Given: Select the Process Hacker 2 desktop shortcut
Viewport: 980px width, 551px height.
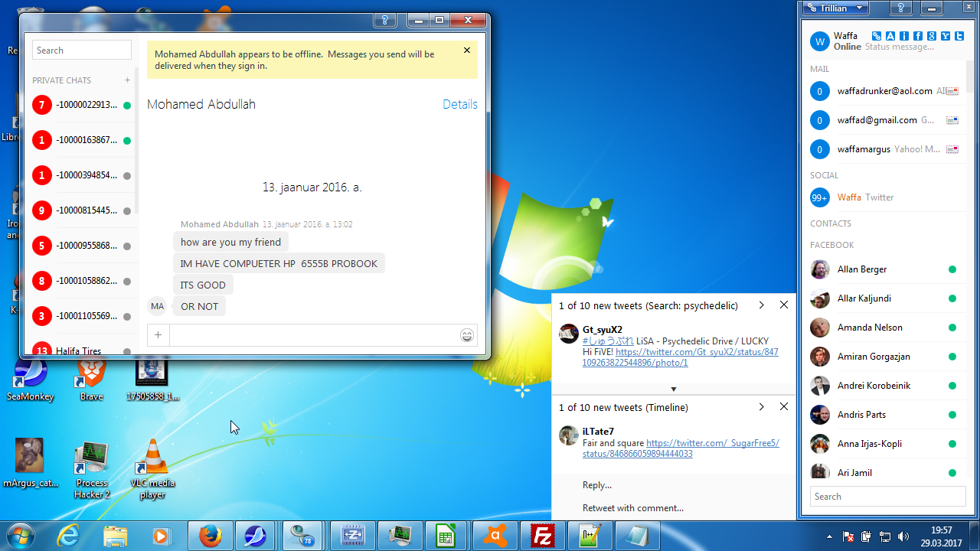Looking at the screenshot, I should (92, 469).
